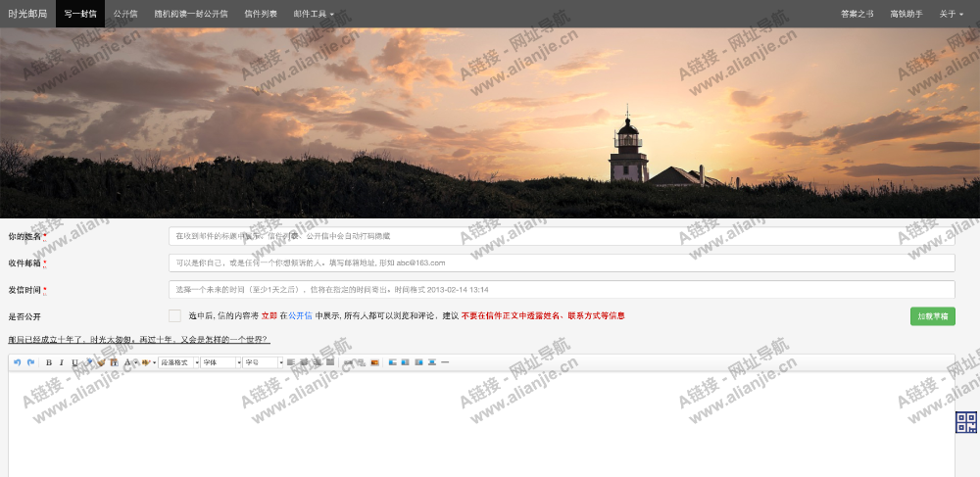Click the insert image icon in editor toolbar
Image resolution: width=980 pixels, height=477 pixels.
pos(374,362)
